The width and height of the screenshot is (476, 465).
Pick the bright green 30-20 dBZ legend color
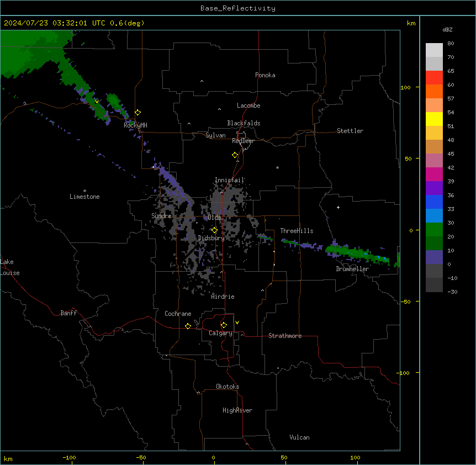434,230
